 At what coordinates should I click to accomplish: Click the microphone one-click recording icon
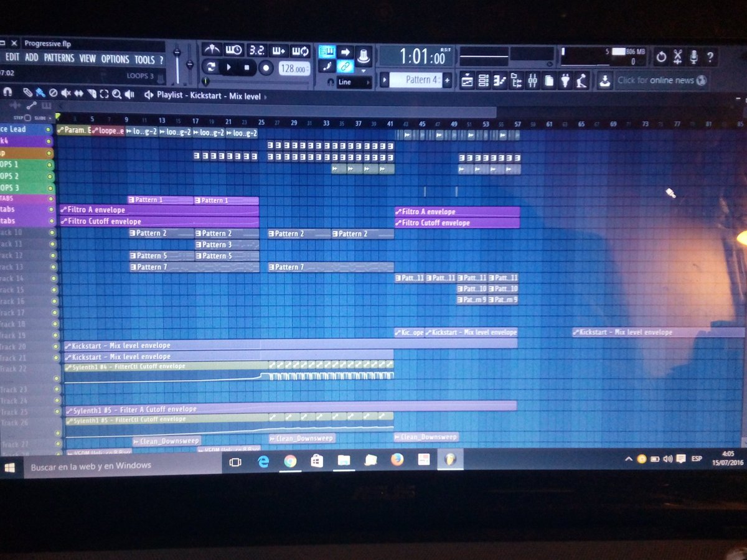(693, 57)
